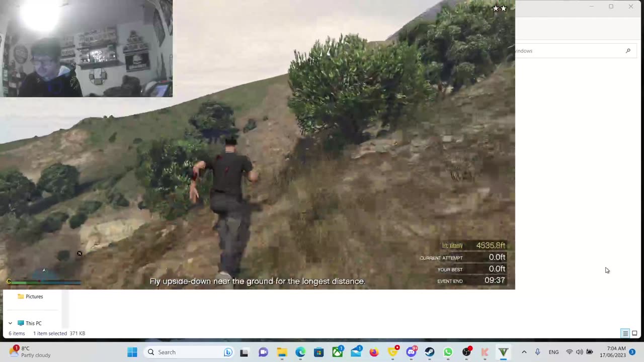Open the Windows Start menu
This screenshot has height=362, width=644.
pyautogui.click(x=132, y=352)
